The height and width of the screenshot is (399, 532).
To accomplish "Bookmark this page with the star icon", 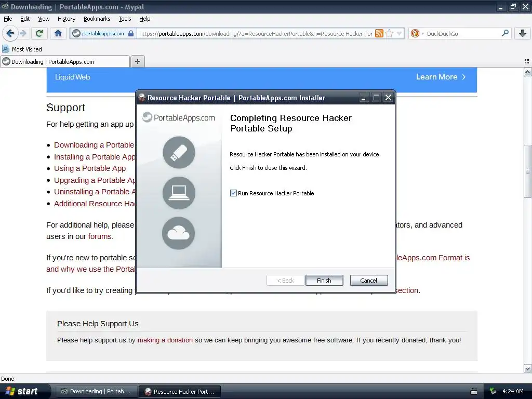I will tap(390, 33).
